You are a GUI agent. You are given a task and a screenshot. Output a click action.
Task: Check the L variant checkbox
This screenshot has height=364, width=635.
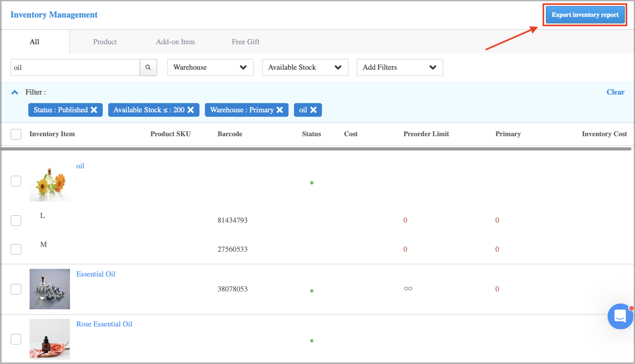click(16, 220)
